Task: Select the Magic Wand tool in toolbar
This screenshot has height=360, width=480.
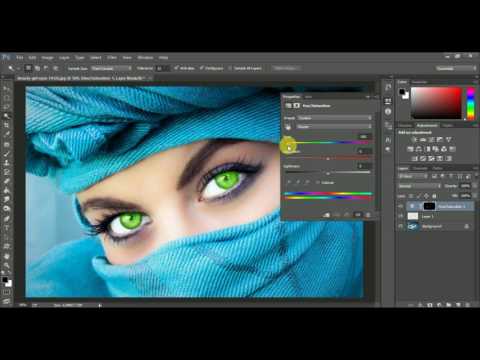Action: (x=6, y=116)
